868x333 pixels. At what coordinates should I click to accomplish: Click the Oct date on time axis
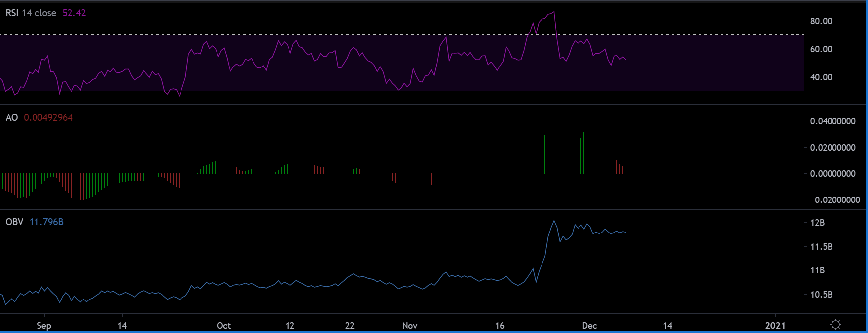224,326
